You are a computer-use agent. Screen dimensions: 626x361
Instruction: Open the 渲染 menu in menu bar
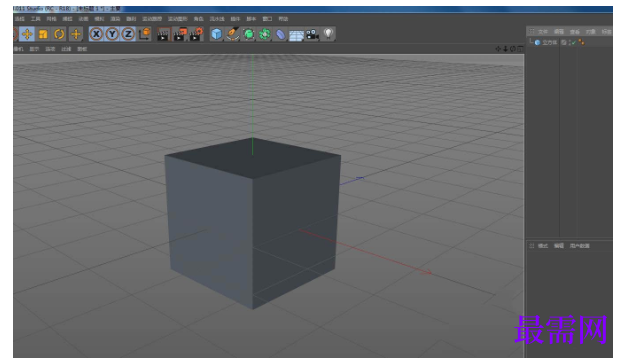[115, 19]
